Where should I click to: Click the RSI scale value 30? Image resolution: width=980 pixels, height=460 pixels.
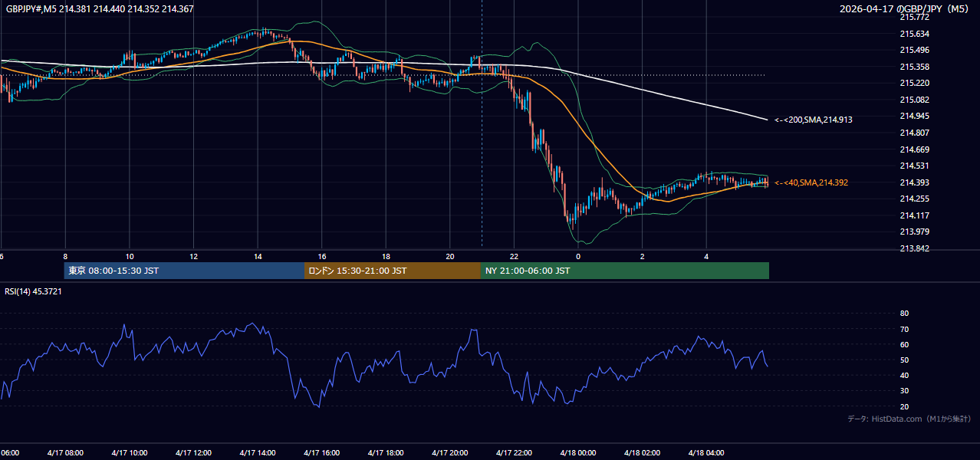click(x=904, y=390)
